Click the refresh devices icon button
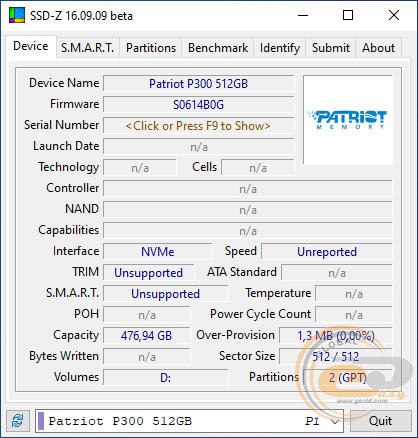Viewport: 418px width, 438px height. tap(18, 421)
